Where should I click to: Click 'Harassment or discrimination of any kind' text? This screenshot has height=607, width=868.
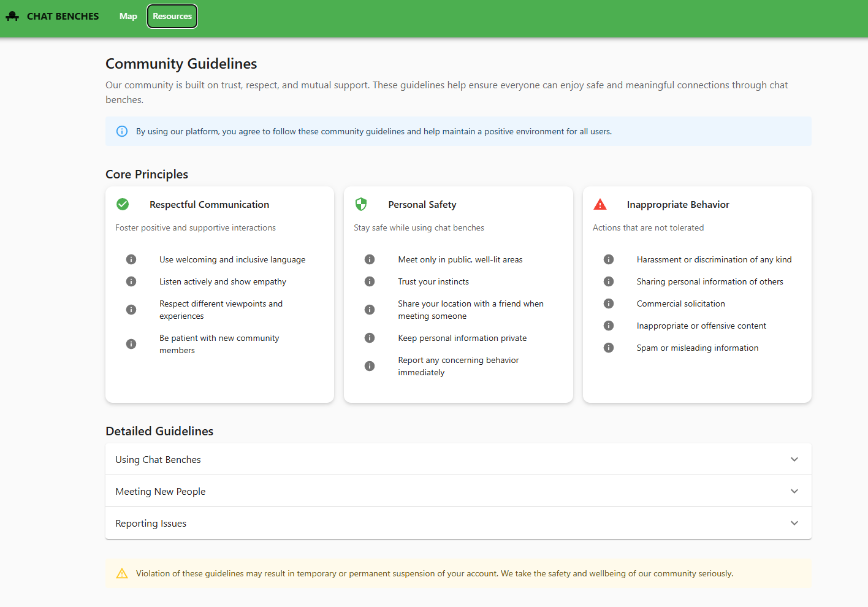coord(714,259)
